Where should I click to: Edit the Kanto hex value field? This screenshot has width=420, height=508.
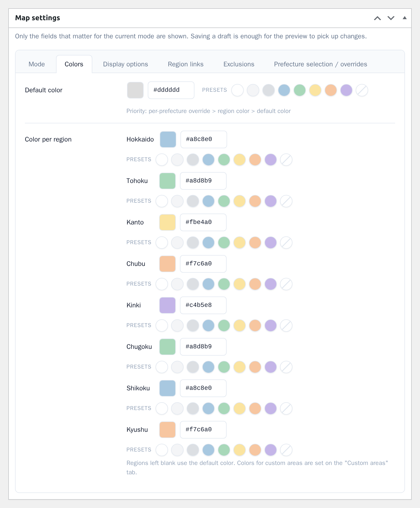click(203, 222)
